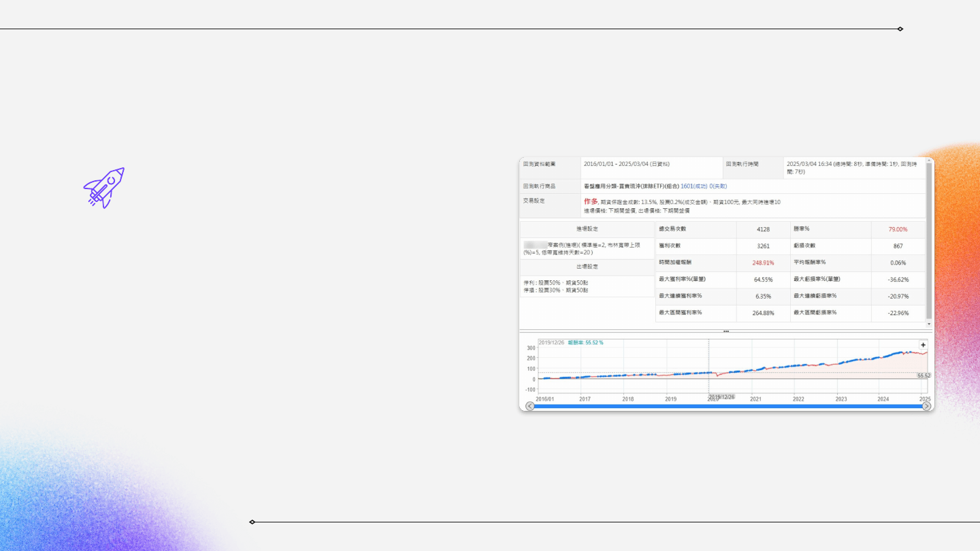Click the 4128 total trades value cell
This screenshot has width=980, height=551.
pos(763,229)
